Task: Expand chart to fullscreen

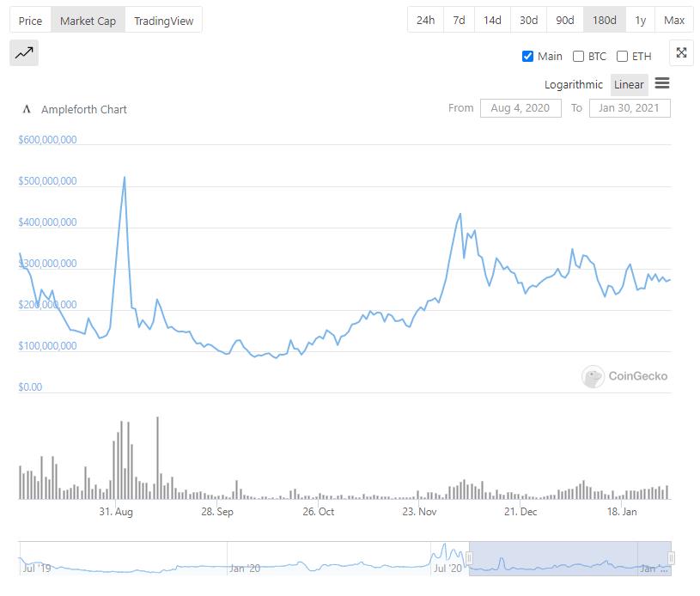Action: 681,53
